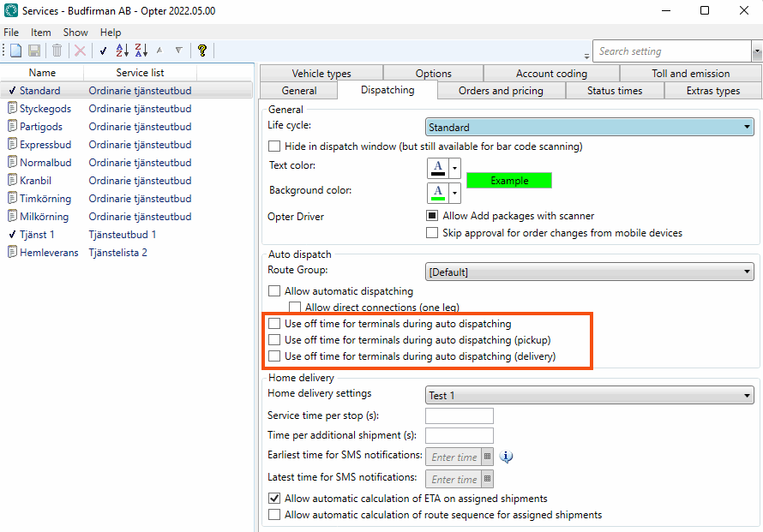This screenshot has width=763, height=532.
Task: Toggle Skip approval for order changes checkbox
Action: click(432, 233)
